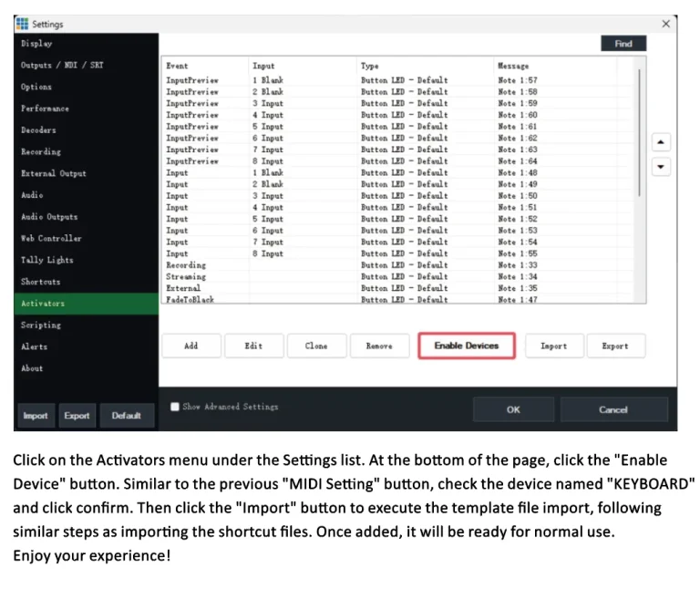Open the Display settings section
The width and height of the screenshot is (700, 589).
[x=36, y=44]
